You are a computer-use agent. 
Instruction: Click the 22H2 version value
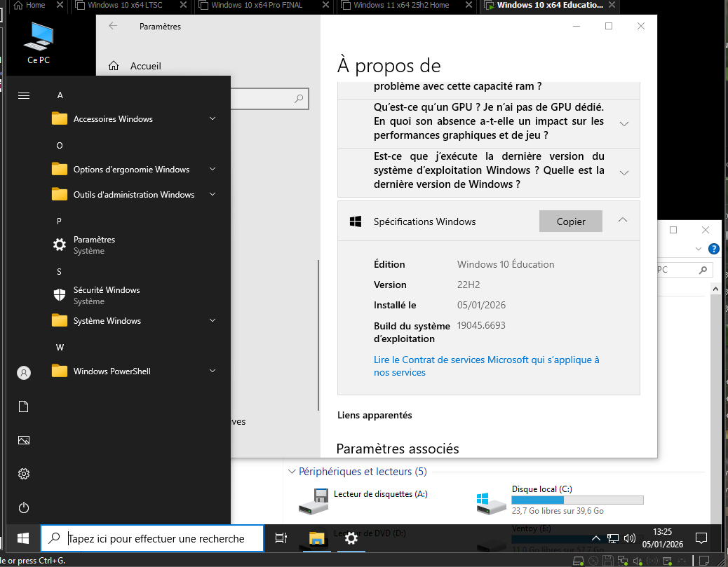point(469,285)
